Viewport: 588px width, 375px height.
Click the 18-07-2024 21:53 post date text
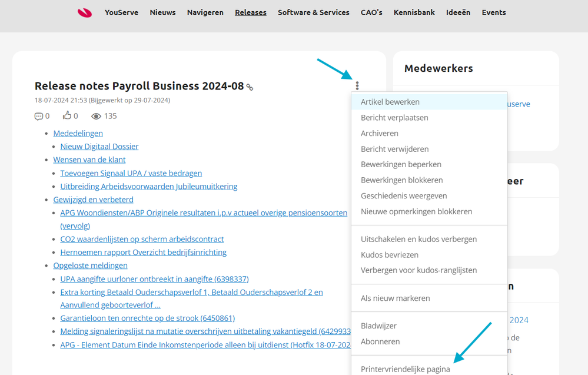(61, 101)
